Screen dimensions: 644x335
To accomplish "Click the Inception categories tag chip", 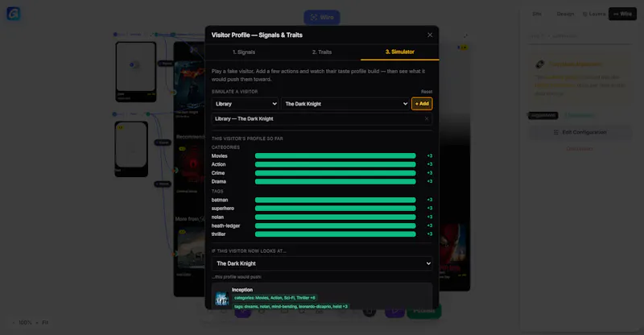I will tap(275, 298).
